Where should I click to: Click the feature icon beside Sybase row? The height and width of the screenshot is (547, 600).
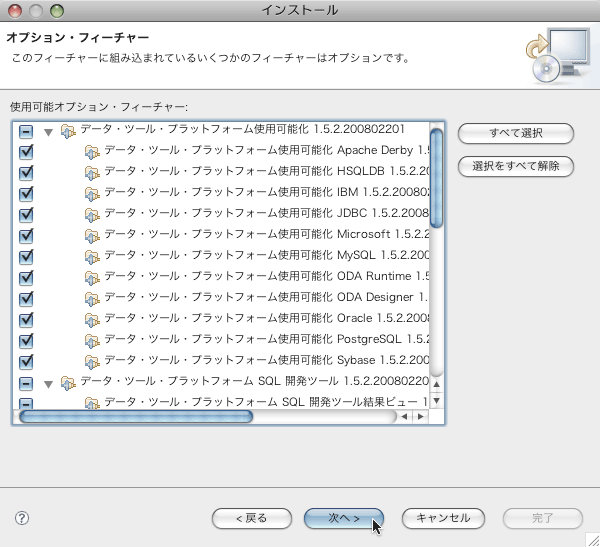(x=92, y=362)
